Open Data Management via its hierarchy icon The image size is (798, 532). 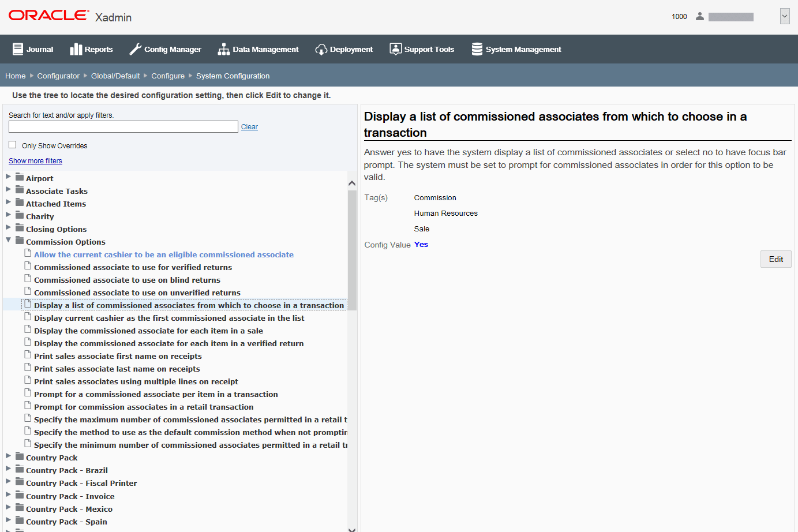click(223, 49)
